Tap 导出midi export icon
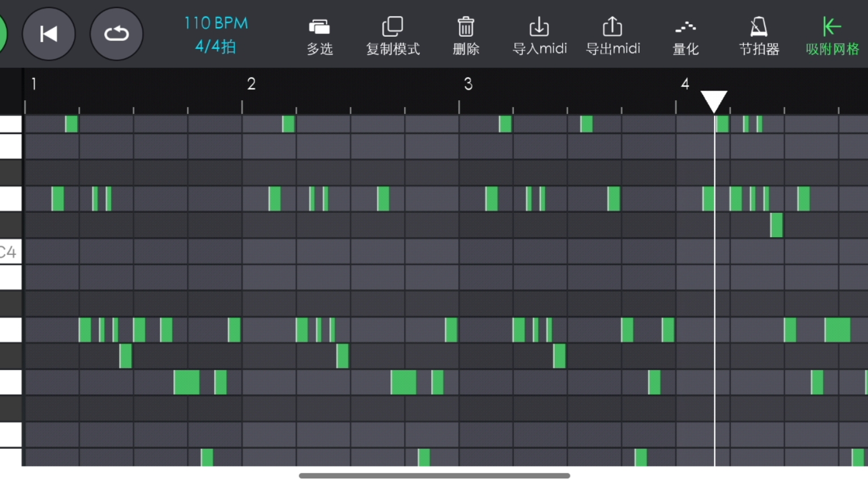 click(612, 37)
